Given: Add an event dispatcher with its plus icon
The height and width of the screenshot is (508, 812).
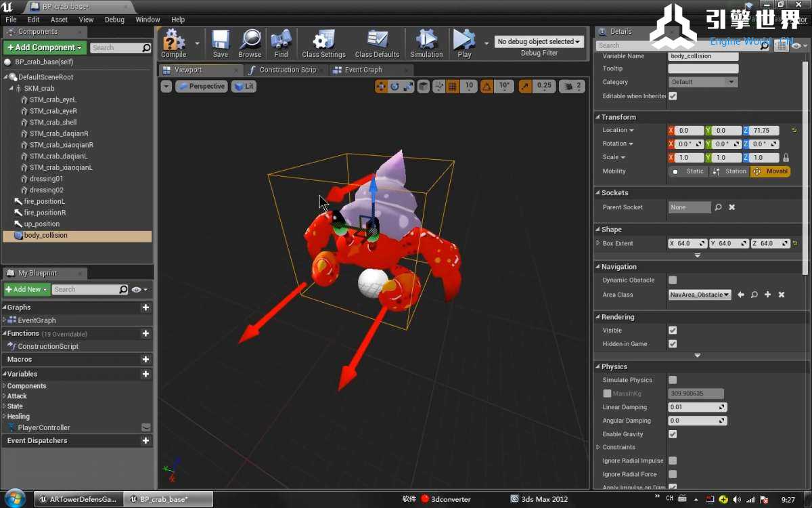Looking at the screenshot, I should [x=145, y=440].
